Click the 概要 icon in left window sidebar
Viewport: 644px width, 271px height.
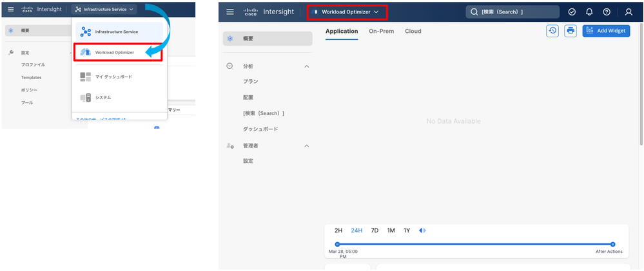11,30
